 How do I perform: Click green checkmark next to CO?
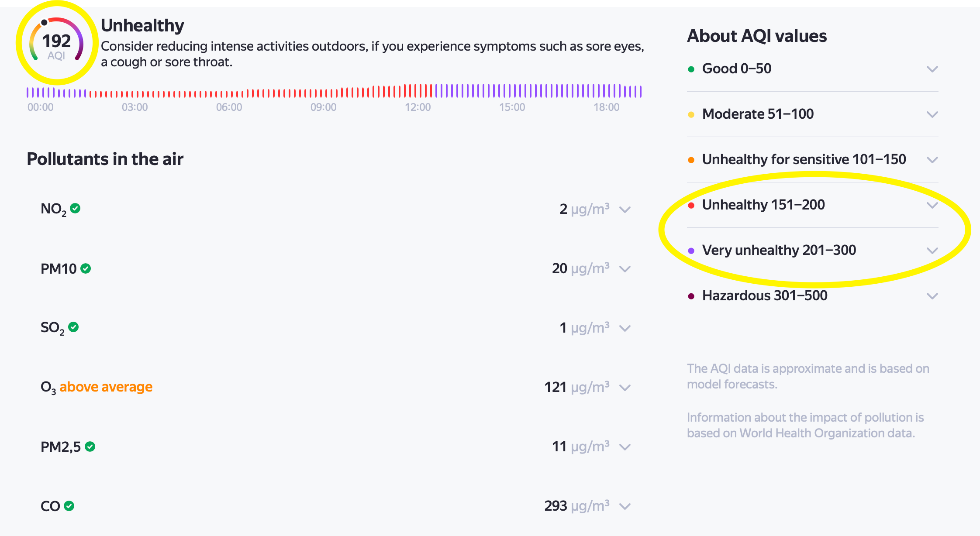(x=69, y=506)
